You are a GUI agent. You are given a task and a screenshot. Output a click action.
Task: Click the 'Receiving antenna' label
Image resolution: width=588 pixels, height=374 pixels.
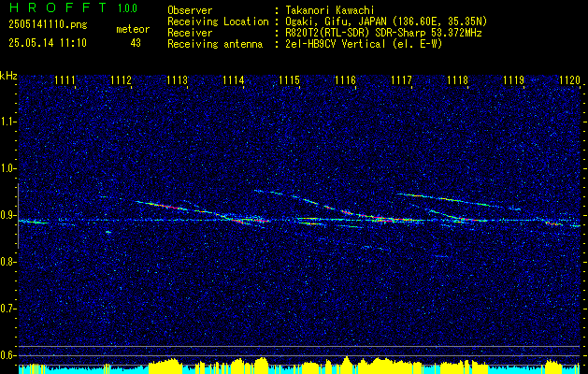click(x=215, y=44)
